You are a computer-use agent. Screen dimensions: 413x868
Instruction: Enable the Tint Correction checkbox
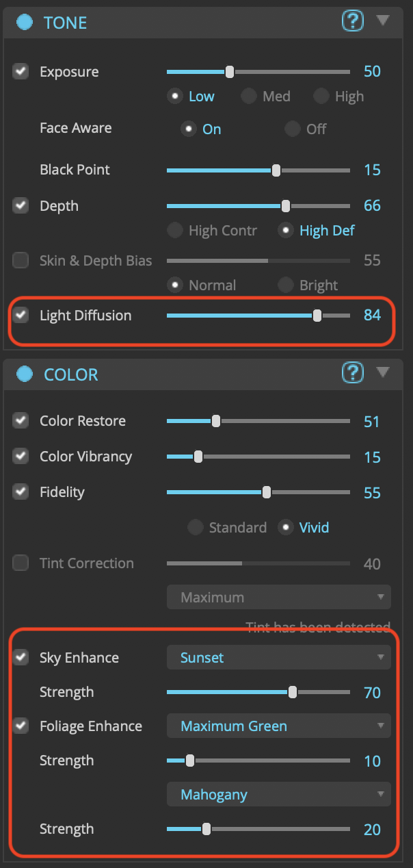[21, 563]
